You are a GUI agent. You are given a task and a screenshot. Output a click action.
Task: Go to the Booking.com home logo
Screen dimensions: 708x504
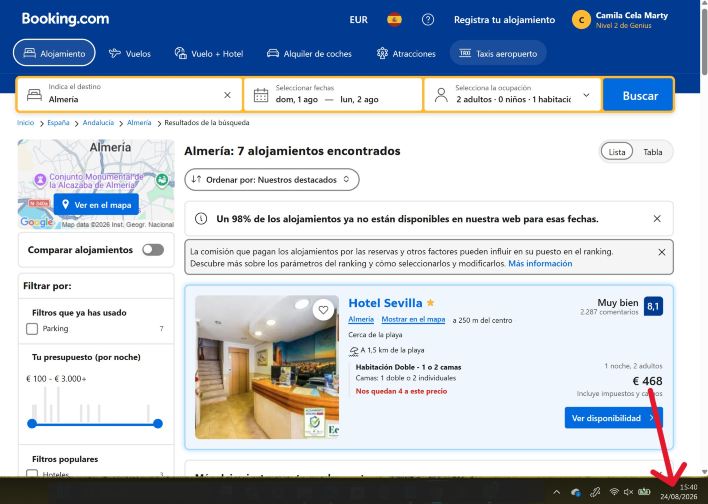point(65,19)
